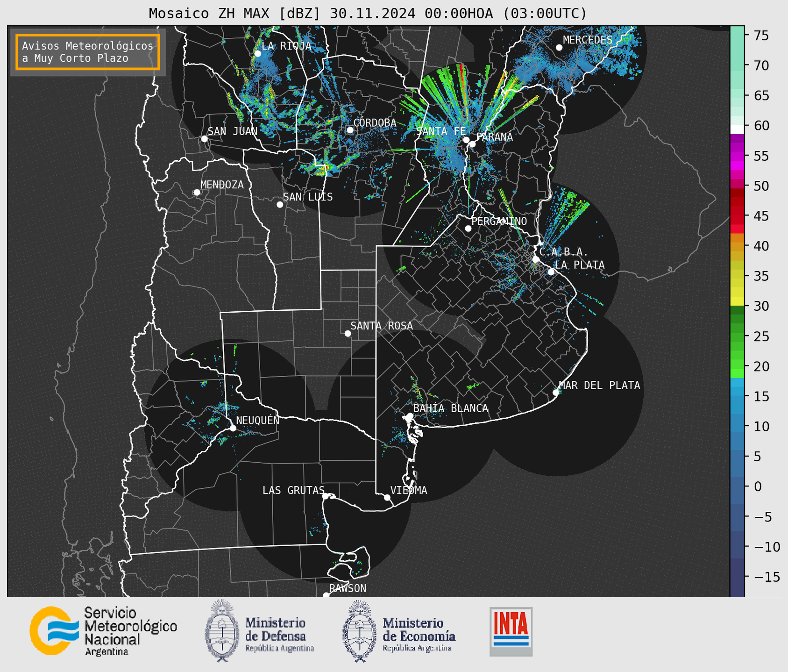Click the Las Grutas city marker

326,496
